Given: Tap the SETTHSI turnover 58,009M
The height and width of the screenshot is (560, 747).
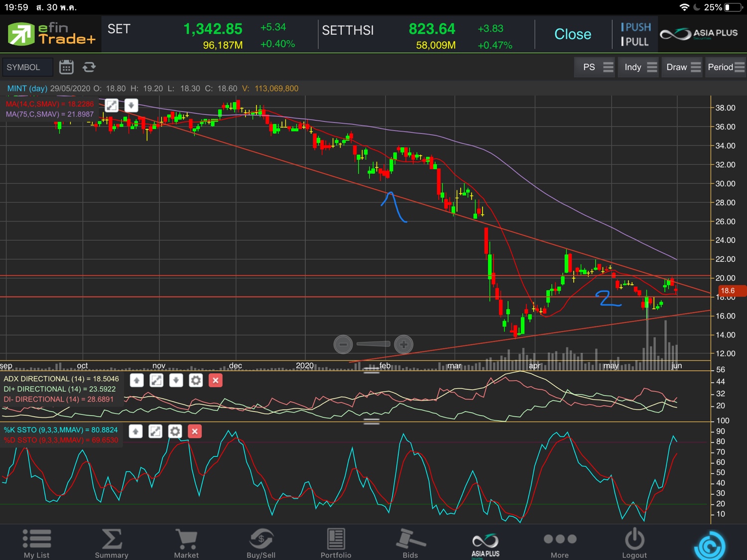Looking at the screenshot, I should click(436, 45).
